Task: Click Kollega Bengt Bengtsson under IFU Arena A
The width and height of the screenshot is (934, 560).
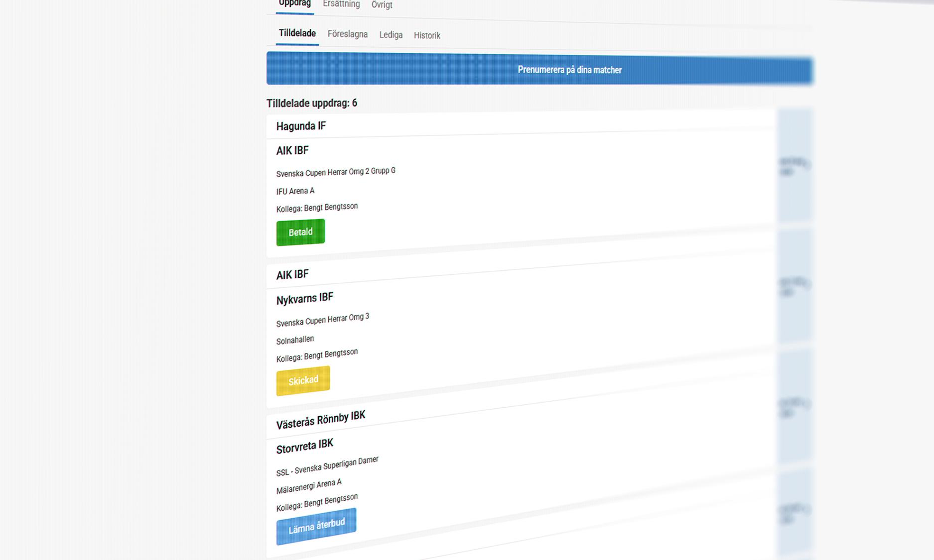Action: (317, 208)
